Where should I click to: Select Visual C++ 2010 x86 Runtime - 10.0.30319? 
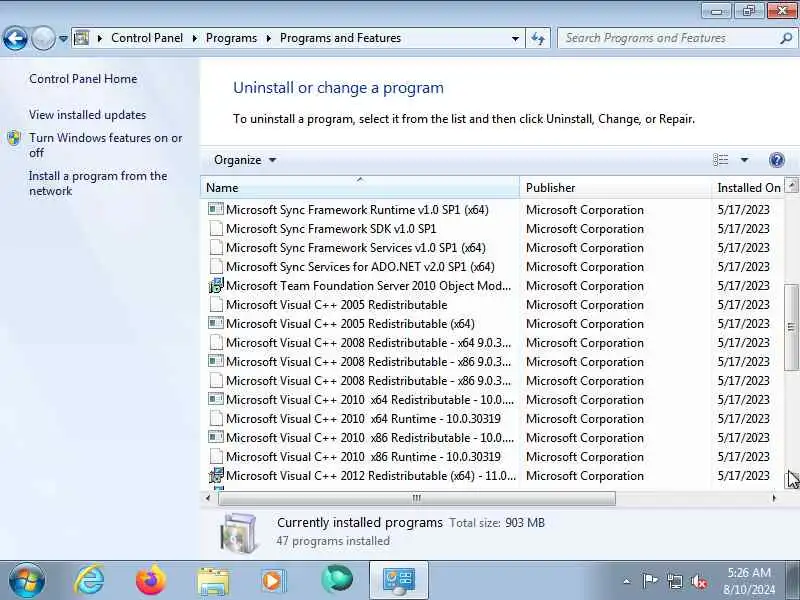coord(363,457)
